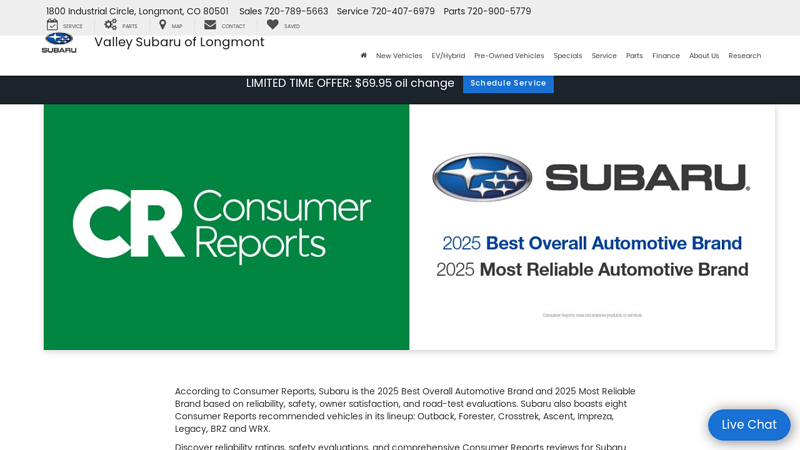This screenshot has width=800, height=450.
Task: Open the Specials menu
Action: [x=568, y=56]
